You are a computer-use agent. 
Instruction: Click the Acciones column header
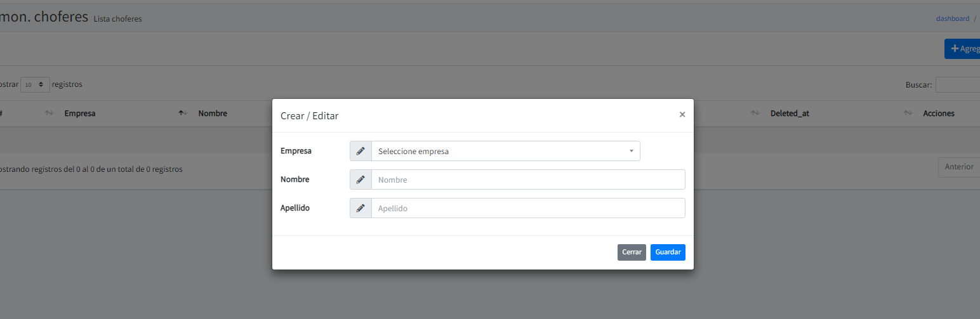coord(938,114)
